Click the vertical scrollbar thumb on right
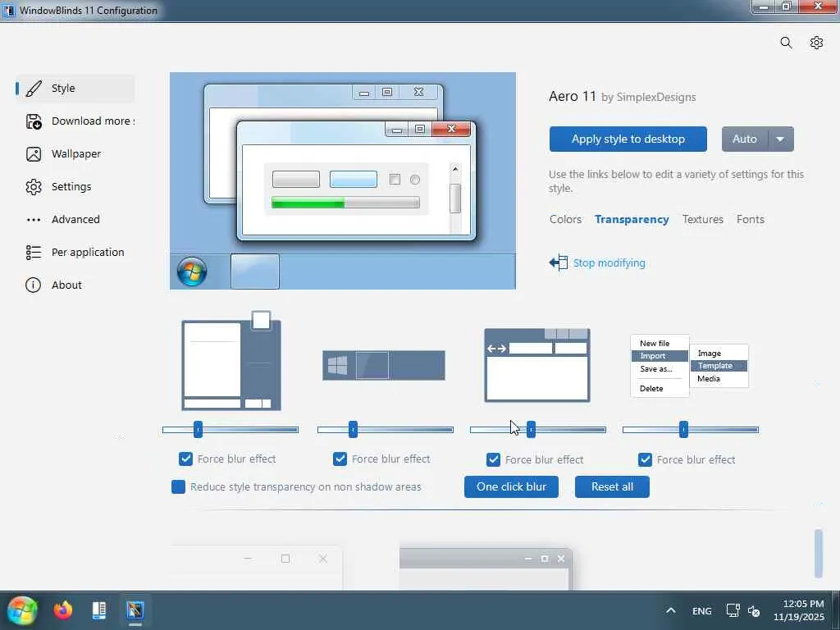Image resolution: width=840 pixels, height=630 pixels. (x=819, y=554)
